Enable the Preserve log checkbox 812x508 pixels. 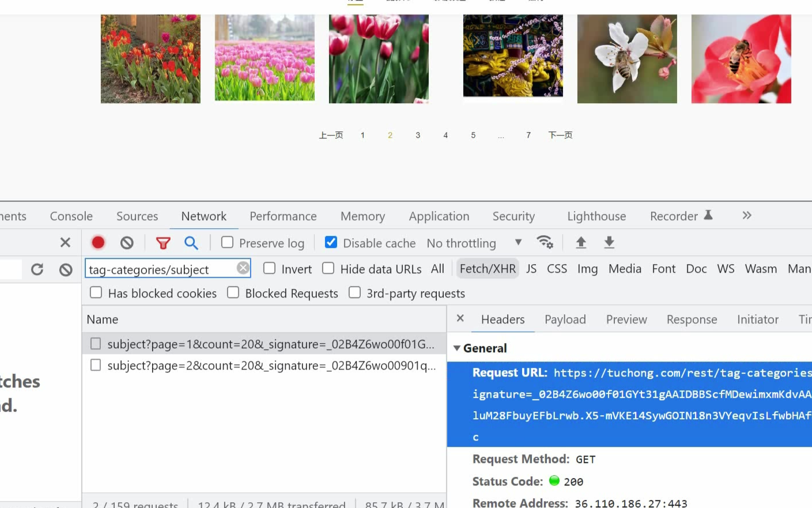point(228,243)
